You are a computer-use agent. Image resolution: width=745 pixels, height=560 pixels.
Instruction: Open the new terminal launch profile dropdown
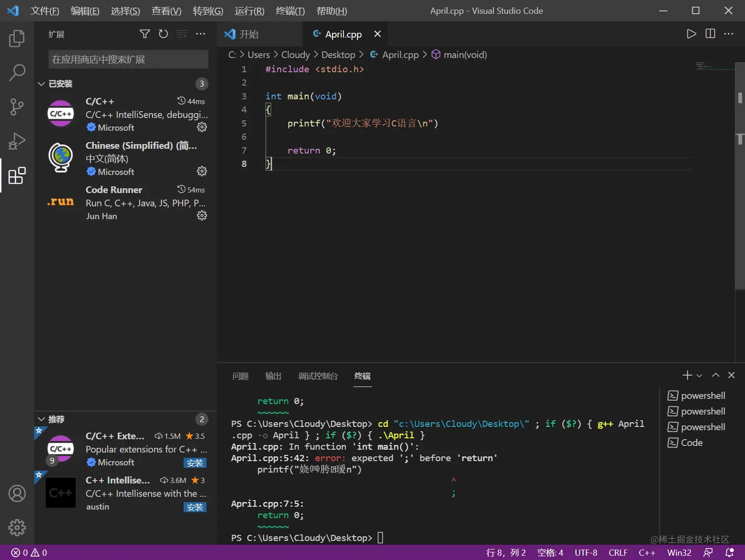pyautogui.click(x=699, y=376)
